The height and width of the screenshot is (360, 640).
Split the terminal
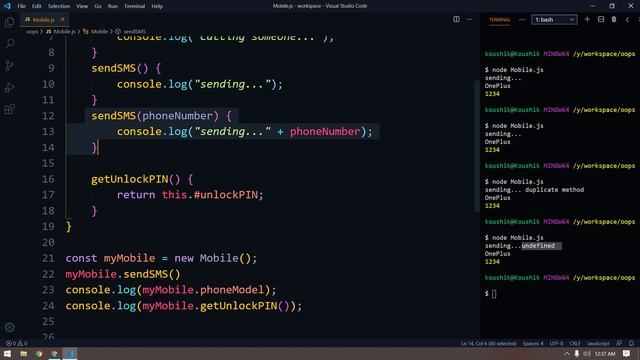coord(601,19)
